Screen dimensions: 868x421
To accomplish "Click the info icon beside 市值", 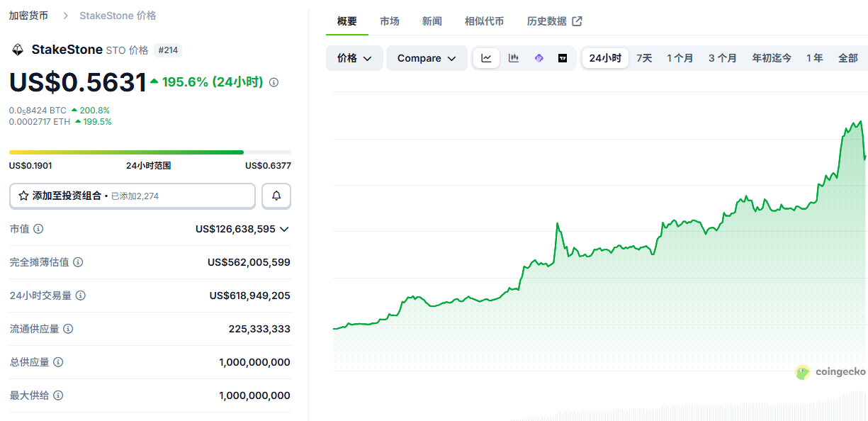I will [38, 229].
